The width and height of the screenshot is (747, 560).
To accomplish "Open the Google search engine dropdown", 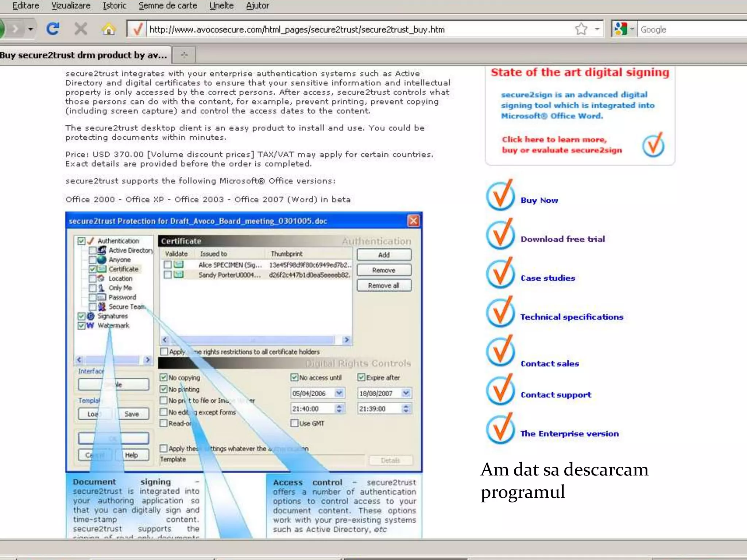I will [x=624, y=29].
